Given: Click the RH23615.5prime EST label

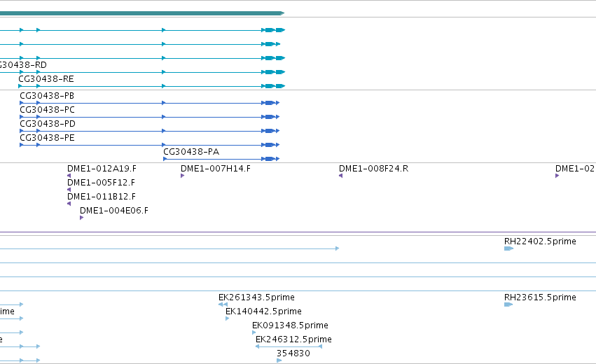Looking at the screenshot, I should pos(540,297).
